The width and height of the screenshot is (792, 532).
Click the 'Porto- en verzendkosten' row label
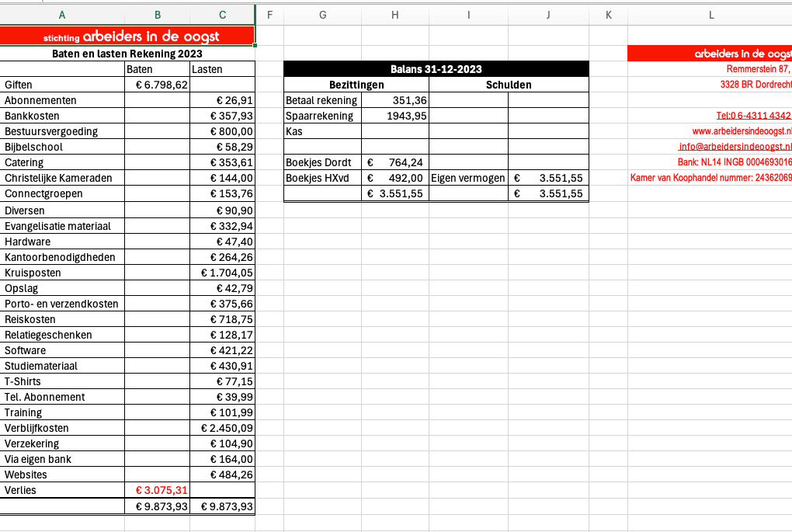point(61,304)
